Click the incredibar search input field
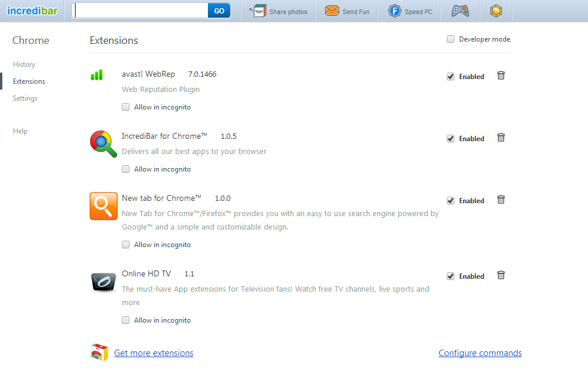The height and width of the screenshot is (390, 588). coord(141,11)
